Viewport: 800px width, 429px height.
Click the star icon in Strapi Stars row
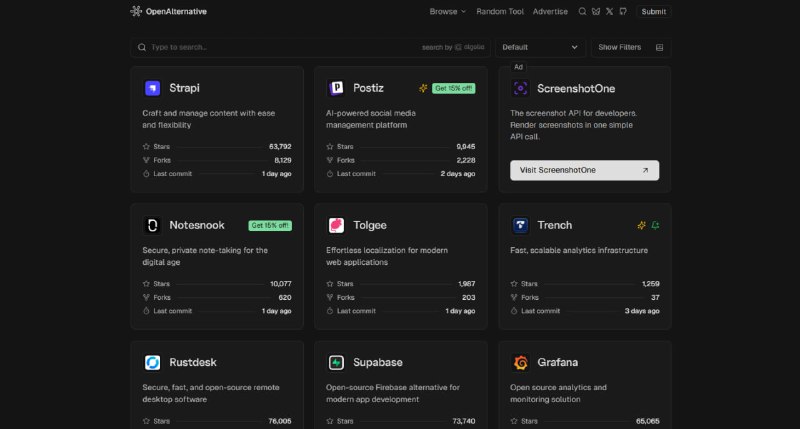[x=146, y=146]
